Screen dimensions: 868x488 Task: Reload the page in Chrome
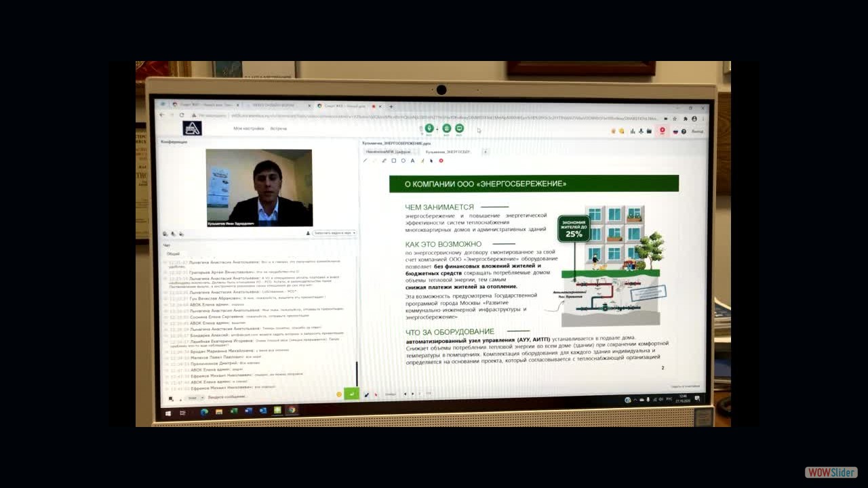click(x=182, y=115)
